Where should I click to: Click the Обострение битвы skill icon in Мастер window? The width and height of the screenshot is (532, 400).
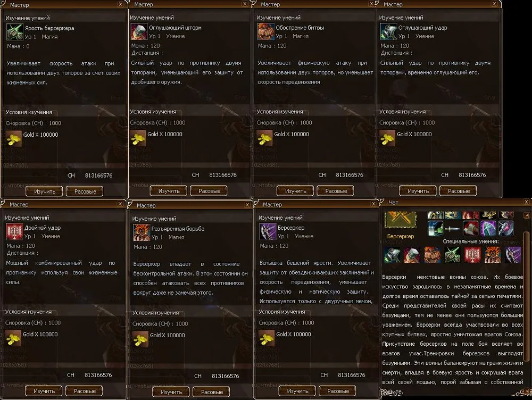coord(265,31)
